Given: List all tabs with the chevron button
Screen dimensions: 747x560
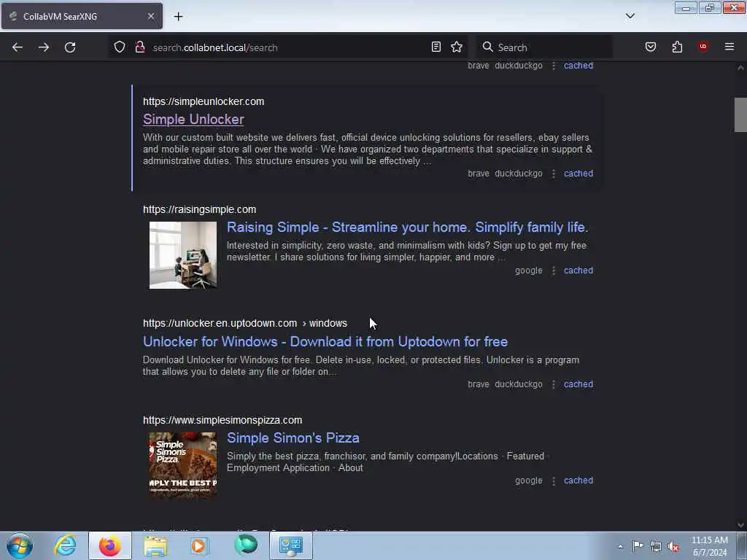Looking at the screenshot, I should (630, 16).
